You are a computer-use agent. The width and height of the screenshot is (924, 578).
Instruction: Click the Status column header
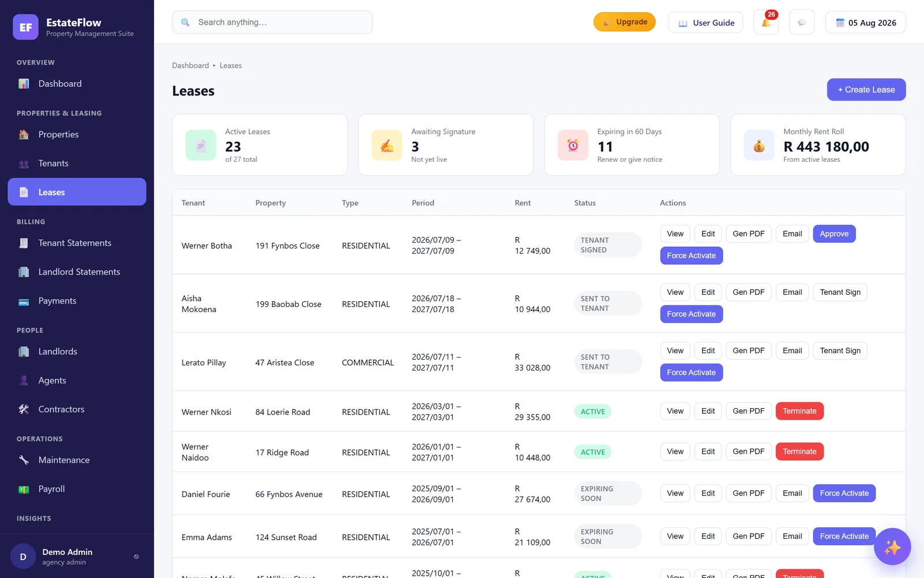(x=585, y=203)
